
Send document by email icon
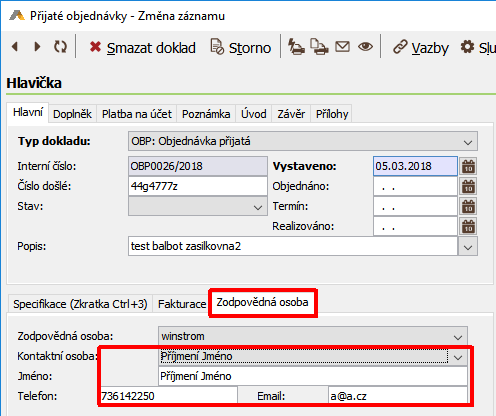point(342,47)
